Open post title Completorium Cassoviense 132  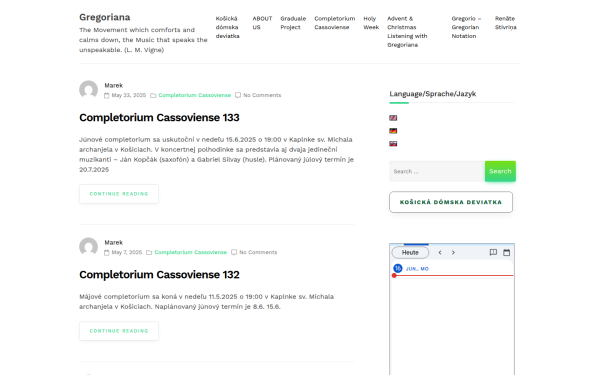pos(159,275)
